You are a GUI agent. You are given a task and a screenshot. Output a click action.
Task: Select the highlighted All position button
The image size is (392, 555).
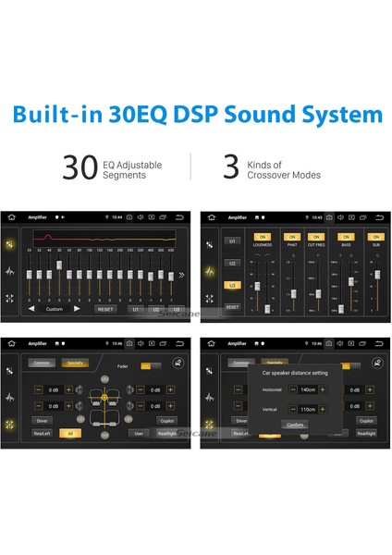(70, 433)
